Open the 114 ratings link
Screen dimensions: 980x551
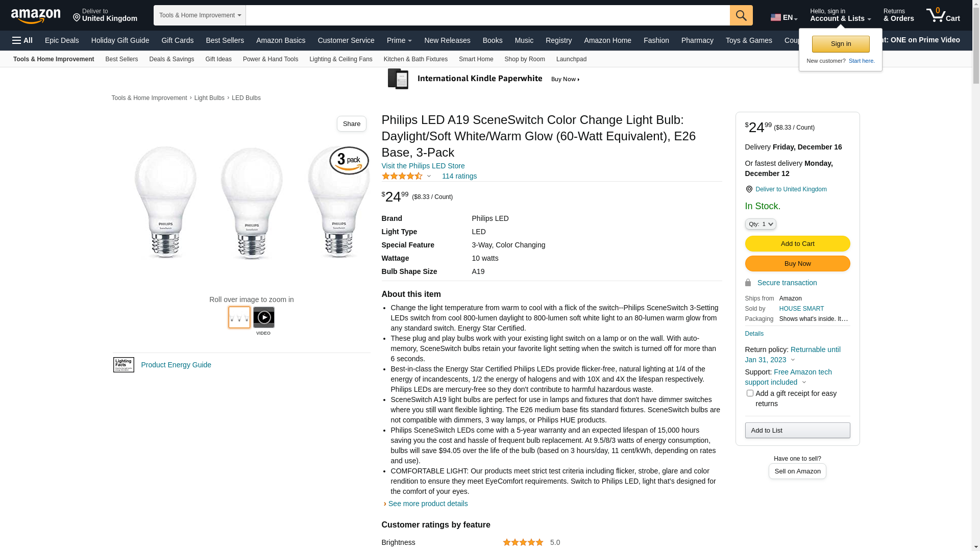coord(459,177)
